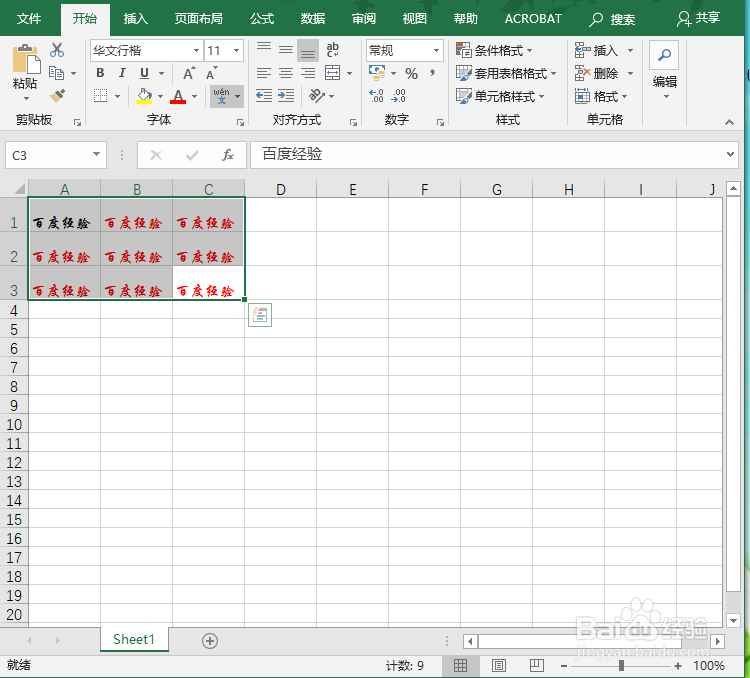Click Decrease Indent icon
Image resolution: width=750 pixels, height=678 pixels.
[264, 96]
